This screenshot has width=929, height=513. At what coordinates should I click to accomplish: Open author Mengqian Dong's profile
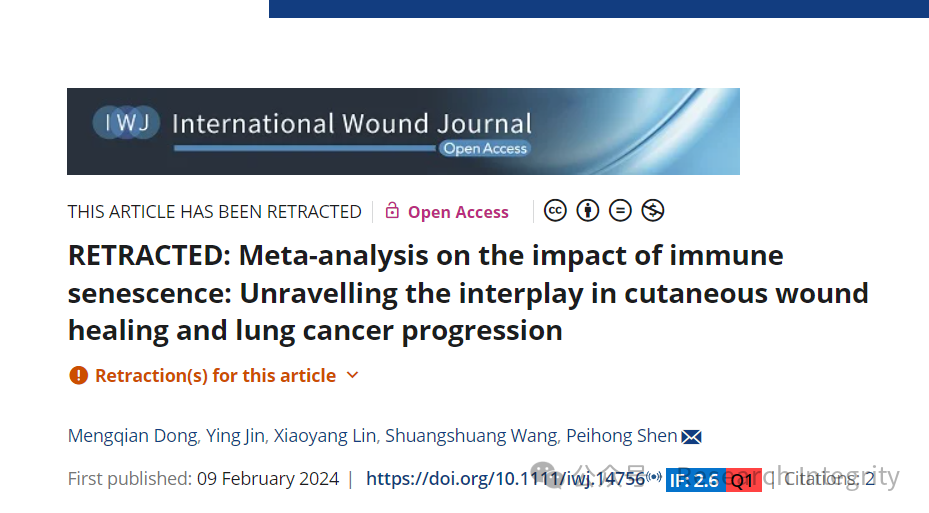point(133,436)
